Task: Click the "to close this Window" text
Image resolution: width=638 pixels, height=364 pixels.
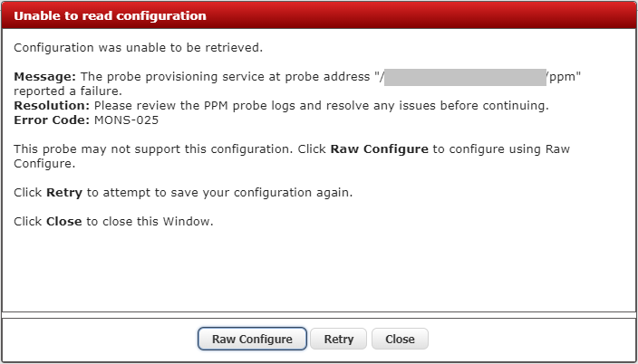Action: (x=150, y=221)
